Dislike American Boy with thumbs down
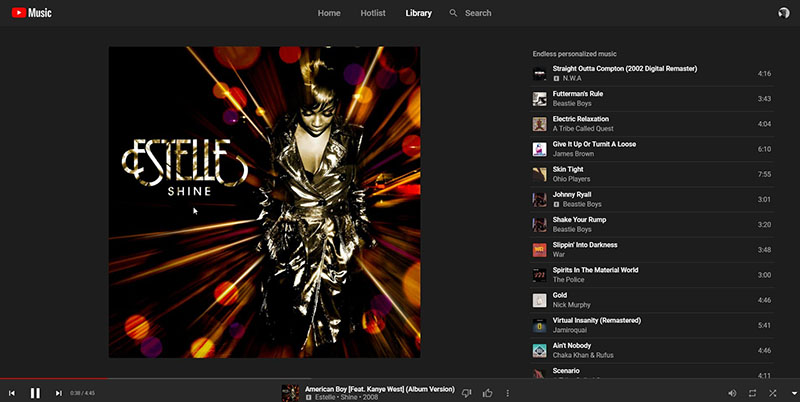 click(466, 393)
